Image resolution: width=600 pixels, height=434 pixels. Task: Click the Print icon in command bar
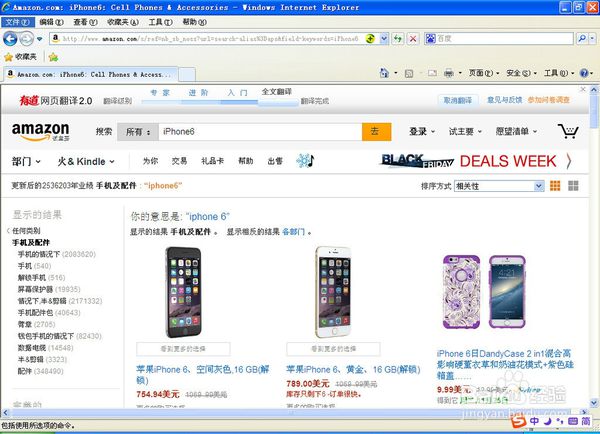[448, 73]
